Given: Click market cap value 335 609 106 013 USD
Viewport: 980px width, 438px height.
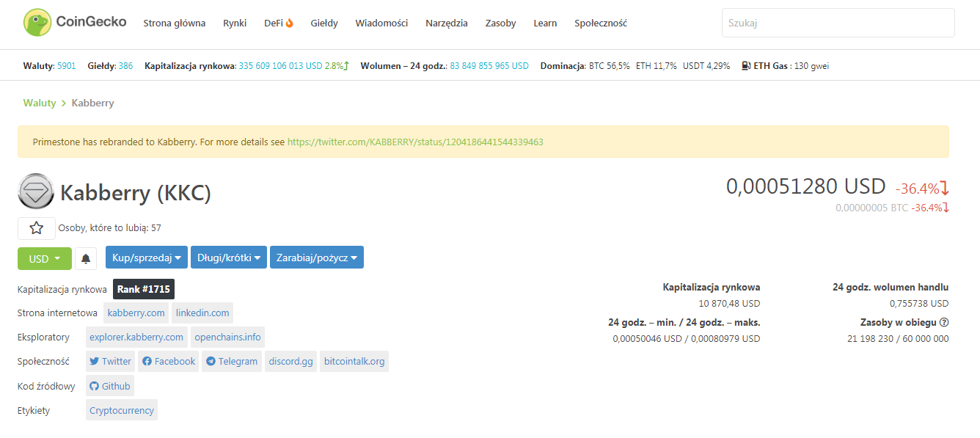Looking at the screenshot, I should (281, 65).
